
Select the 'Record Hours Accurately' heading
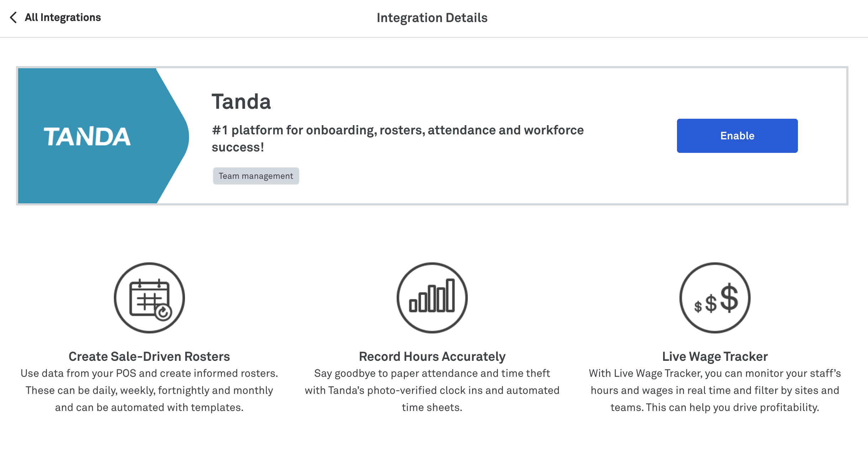432,357
